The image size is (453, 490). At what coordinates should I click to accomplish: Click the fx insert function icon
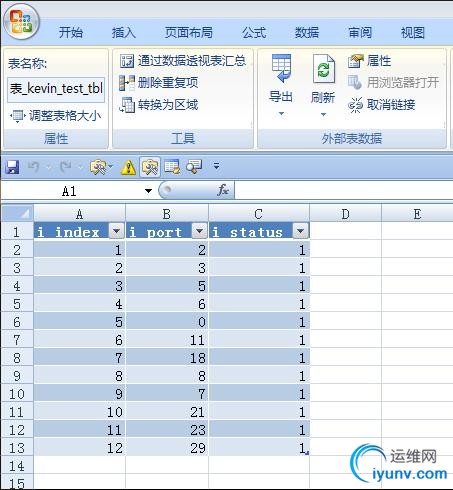pyautogui.click(x=223, y=190)
